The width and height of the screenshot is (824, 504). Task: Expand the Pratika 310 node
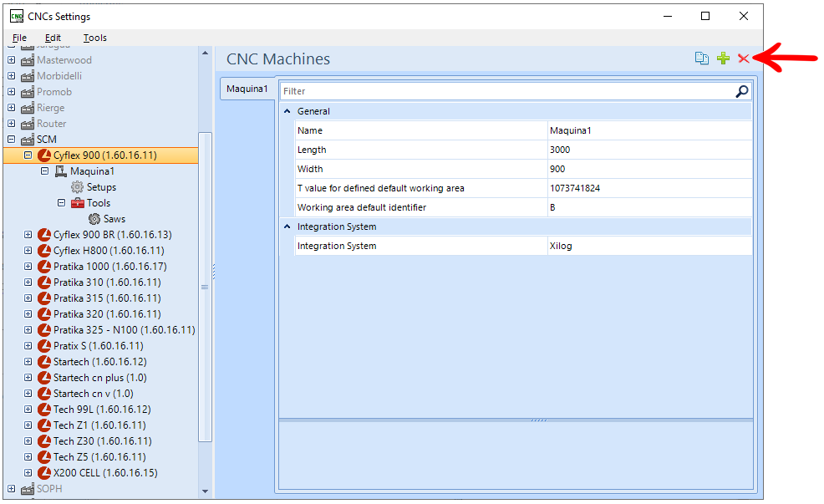coord(28,283)
